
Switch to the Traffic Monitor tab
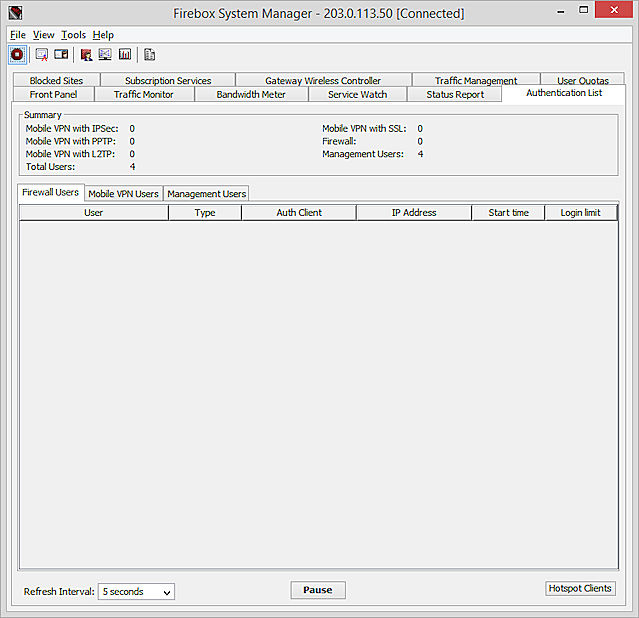coord(143,95)
